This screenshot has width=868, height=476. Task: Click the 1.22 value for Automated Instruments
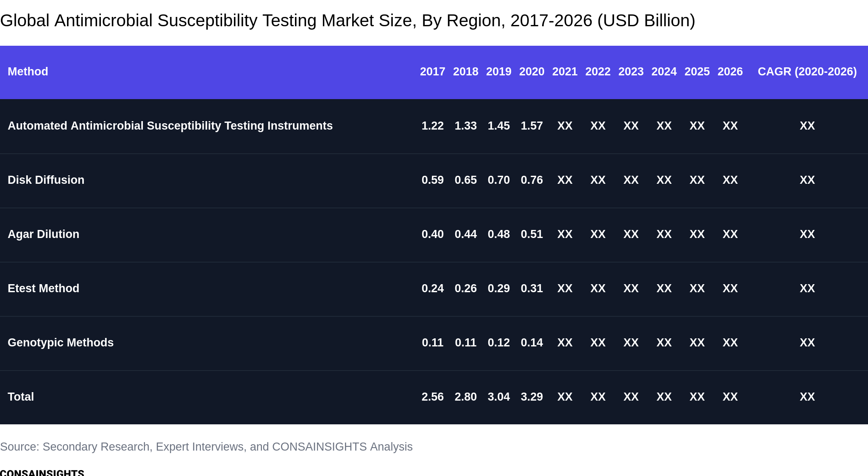(433, 126)
